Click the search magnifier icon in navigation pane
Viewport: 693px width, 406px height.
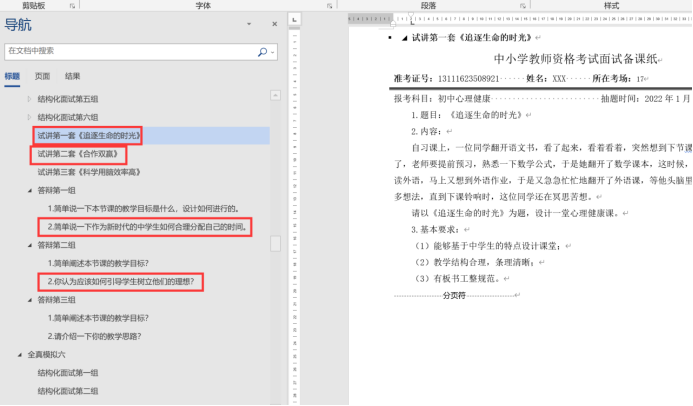coord(262,50)
